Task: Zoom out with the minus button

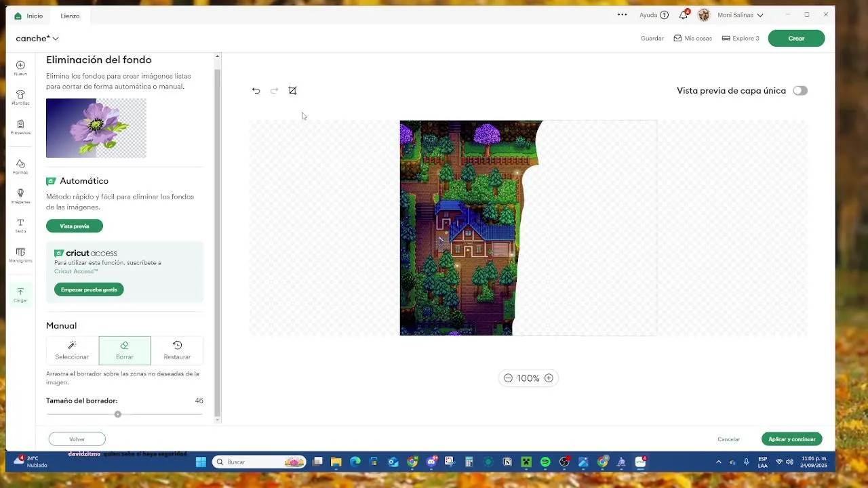Action: click(x=508, y=378)
